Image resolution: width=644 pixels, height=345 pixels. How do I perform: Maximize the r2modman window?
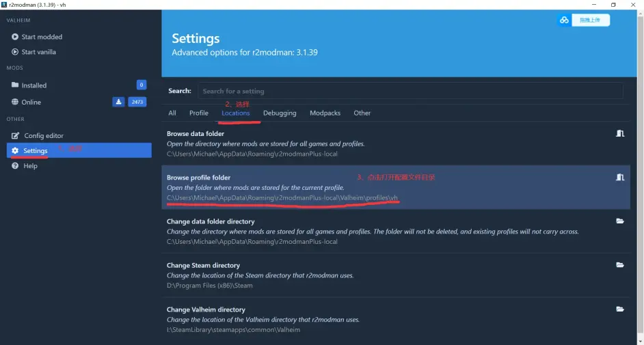click(613, 5)
